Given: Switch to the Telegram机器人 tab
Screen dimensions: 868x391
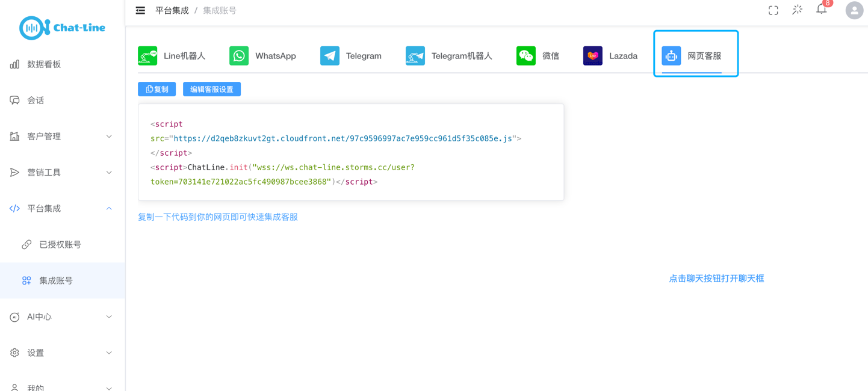Looking at the screenshot, I should tap(449, 56).
